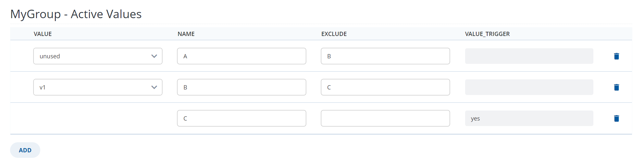This screenshot has height=163, width=644.
Task: Click chevron arrow of v1 dropdown
Action: point(154,87)
